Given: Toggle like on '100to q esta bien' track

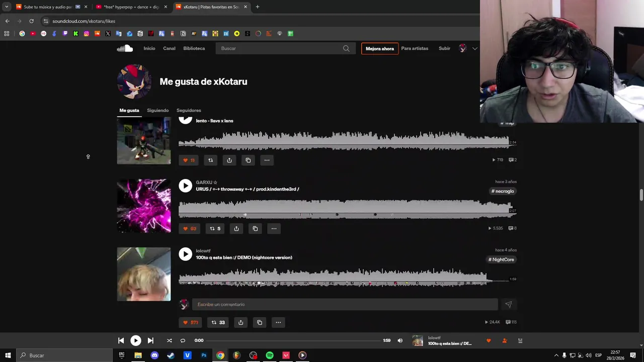Looking at the screenshot, I should point(191,322).
